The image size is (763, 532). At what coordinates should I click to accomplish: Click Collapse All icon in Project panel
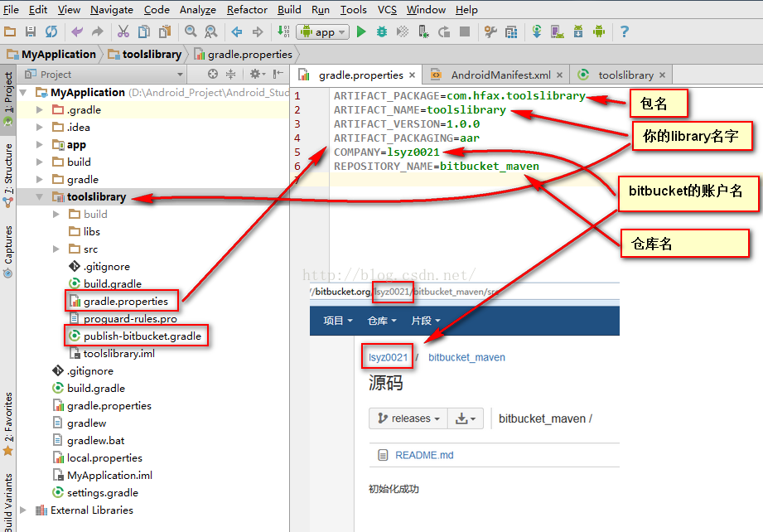(x=230, y=74)
